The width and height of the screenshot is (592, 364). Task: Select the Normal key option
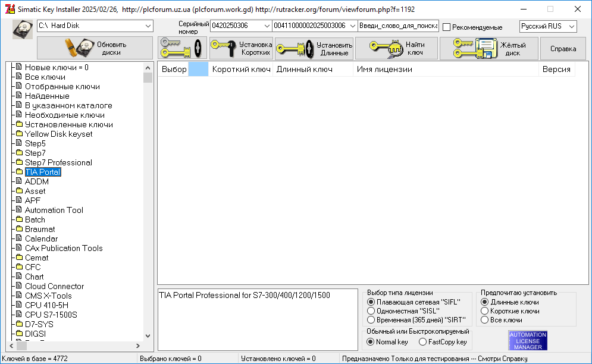point(371,342)
